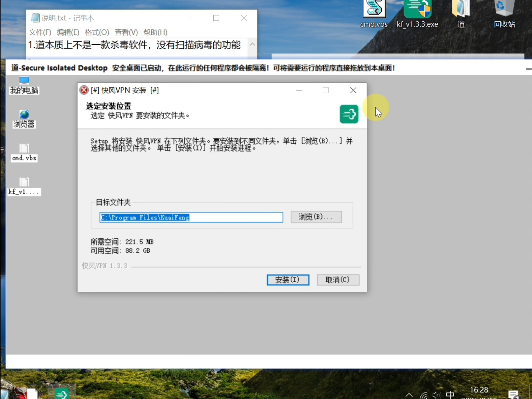Click the target folder path input field
The height and width of the screenshot is (399, 532).
click(191, 217)
